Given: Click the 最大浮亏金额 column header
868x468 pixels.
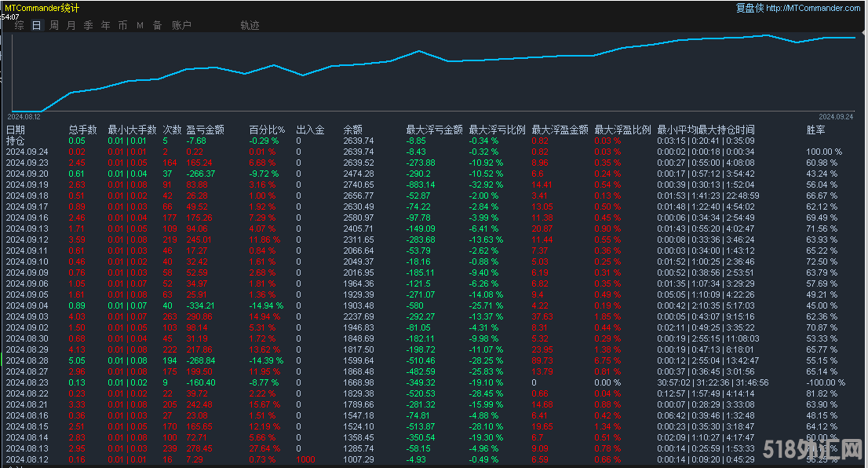Looking at the screenshot, I should coord(434,130).
